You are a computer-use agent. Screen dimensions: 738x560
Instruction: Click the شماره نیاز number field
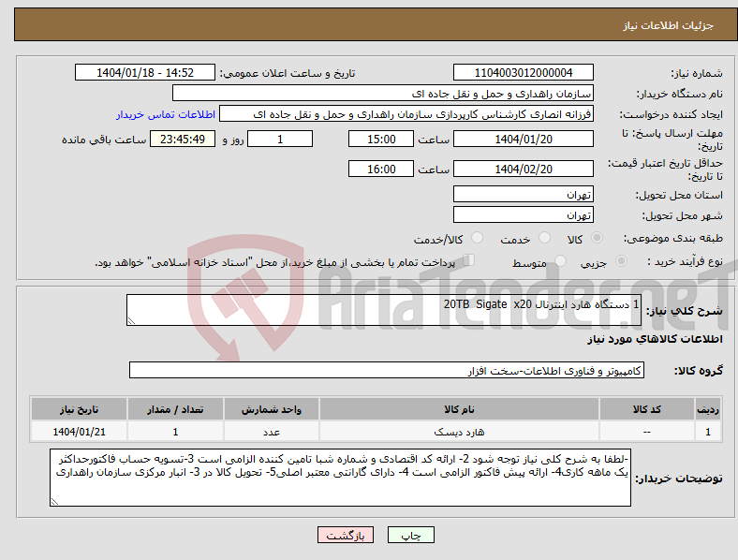click(523, 72)
